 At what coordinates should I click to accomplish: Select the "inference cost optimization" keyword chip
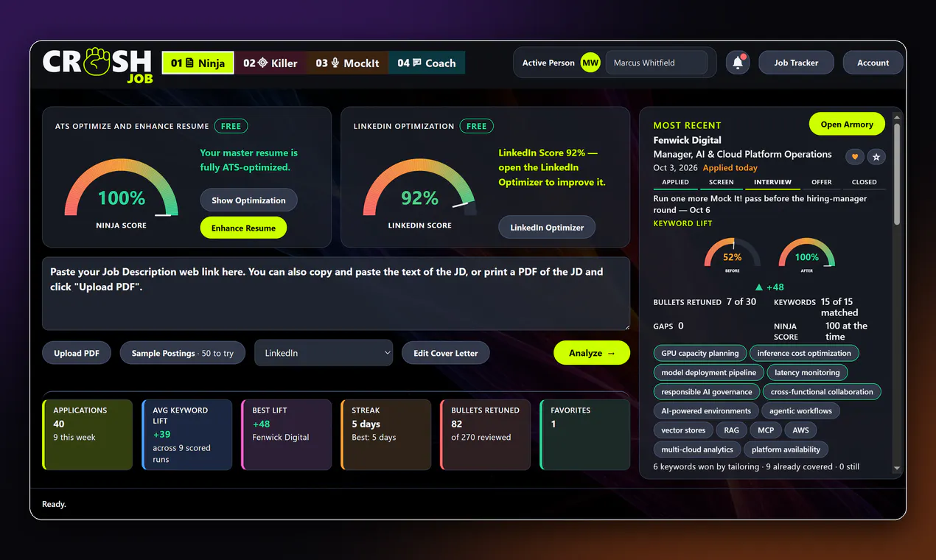804,353
